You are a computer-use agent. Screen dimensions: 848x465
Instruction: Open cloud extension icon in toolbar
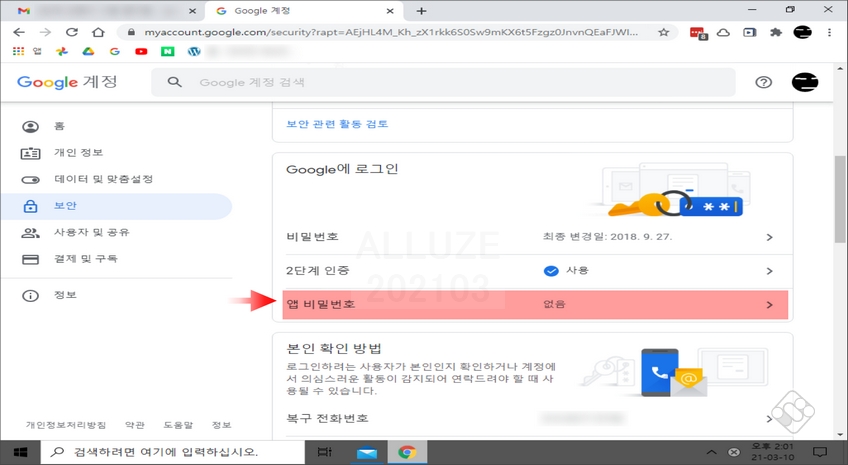pos(723,32)
